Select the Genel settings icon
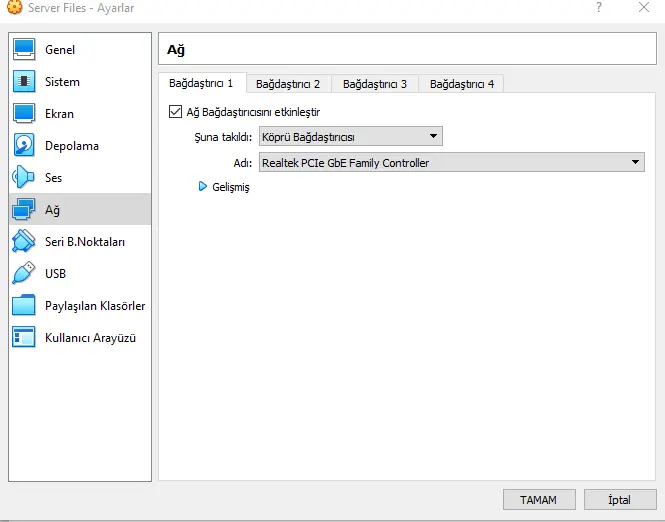Image resolution: width=665 pixels, height=522 pixels. click(24, 50)
